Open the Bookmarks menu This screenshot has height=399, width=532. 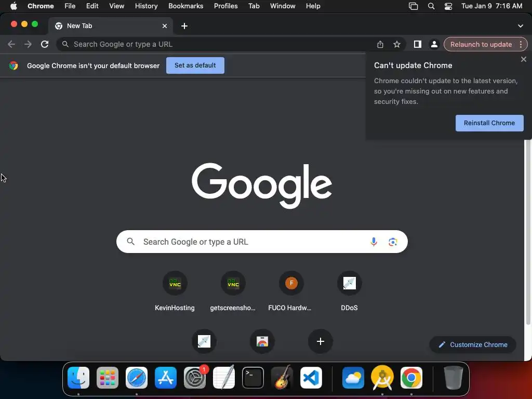185,6
